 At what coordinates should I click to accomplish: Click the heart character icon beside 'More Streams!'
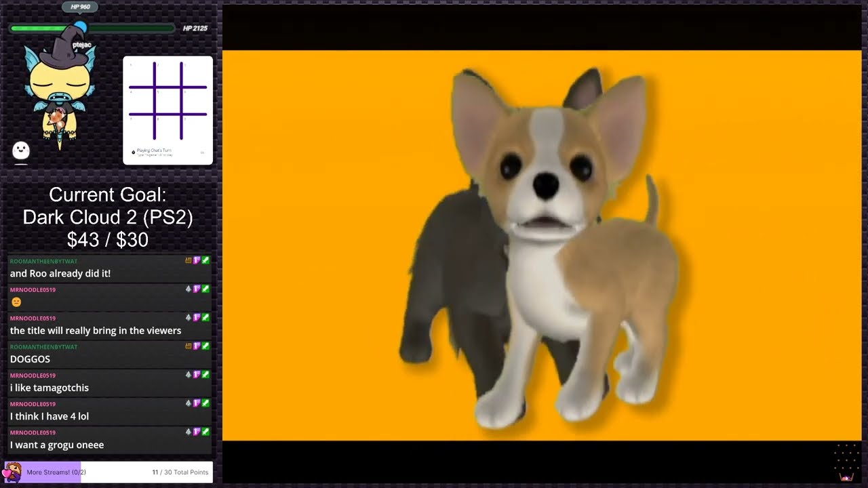tap(12, 472)
